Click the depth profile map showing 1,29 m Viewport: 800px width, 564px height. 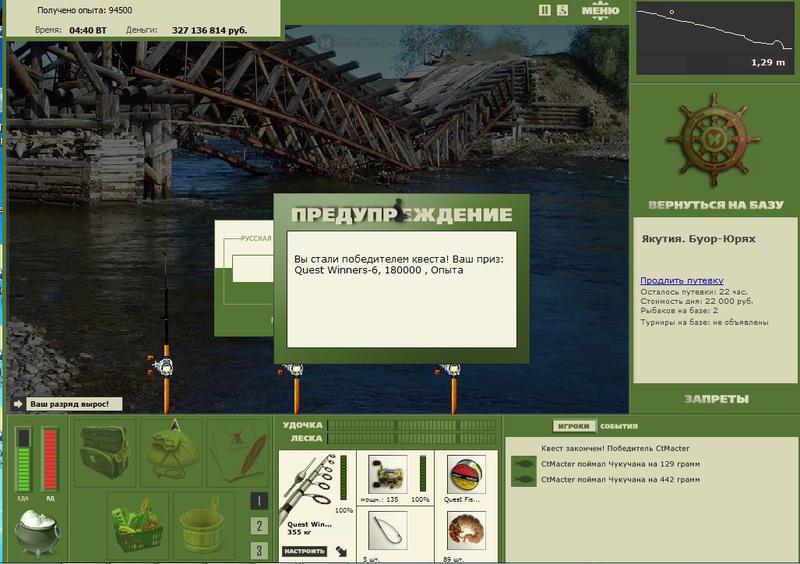(715, 38)
